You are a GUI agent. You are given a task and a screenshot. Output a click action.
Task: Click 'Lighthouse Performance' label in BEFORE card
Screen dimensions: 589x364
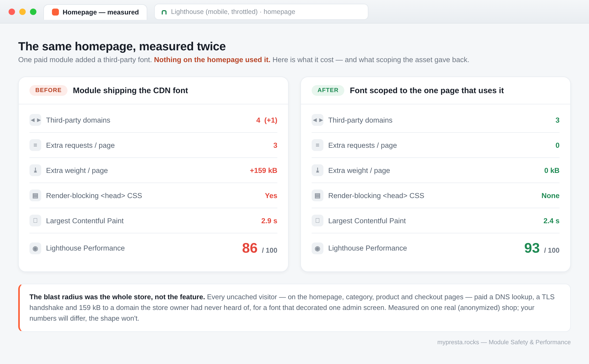[x=85, y=248]
